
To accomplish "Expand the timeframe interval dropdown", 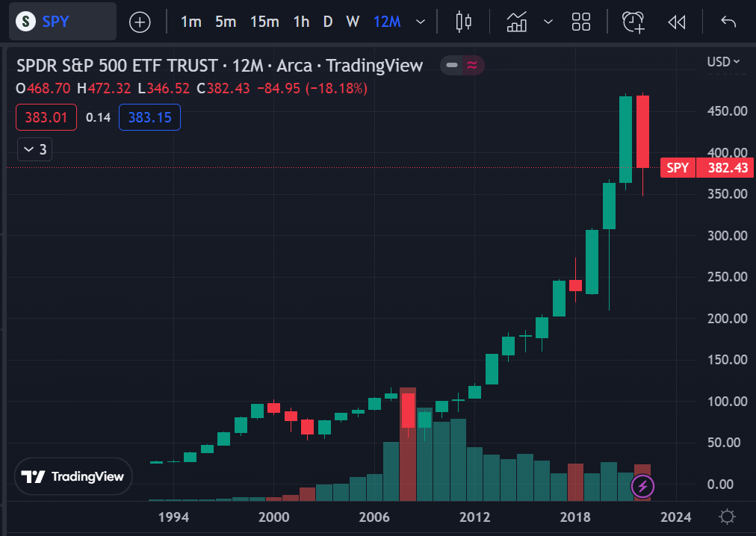I will pyautogui.click(x=421, y=22).
